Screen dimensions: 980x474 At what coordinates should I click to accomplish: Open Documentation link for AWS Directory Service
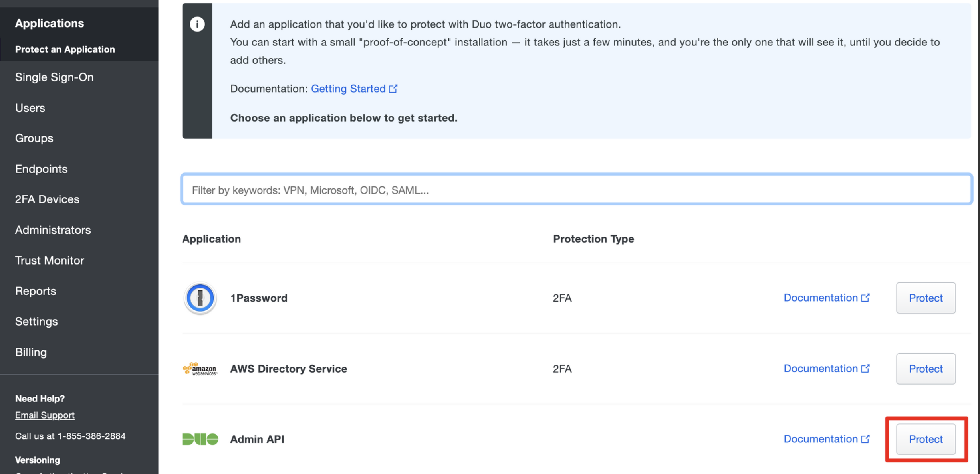[x=821, y=369]
